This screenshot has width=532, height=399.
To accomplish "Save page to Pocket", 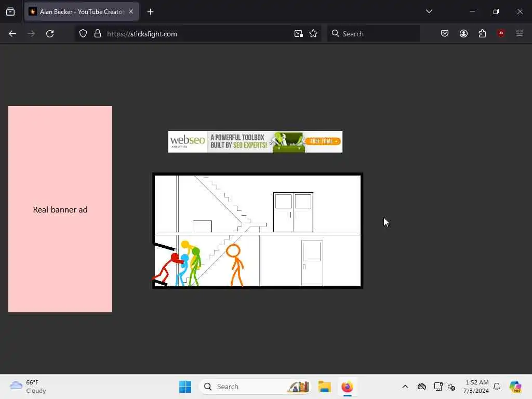I will point(445,33).
